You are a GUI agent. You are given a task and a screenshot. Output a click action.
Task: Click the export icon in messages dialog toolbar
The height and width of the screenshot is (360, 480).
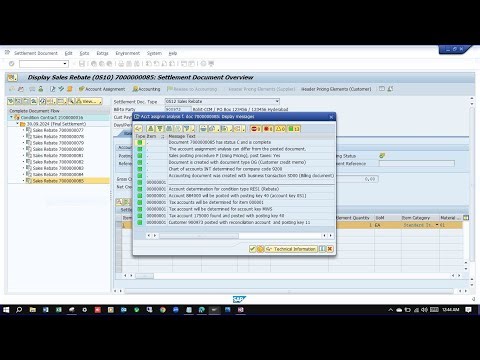(x=226, y=128)
